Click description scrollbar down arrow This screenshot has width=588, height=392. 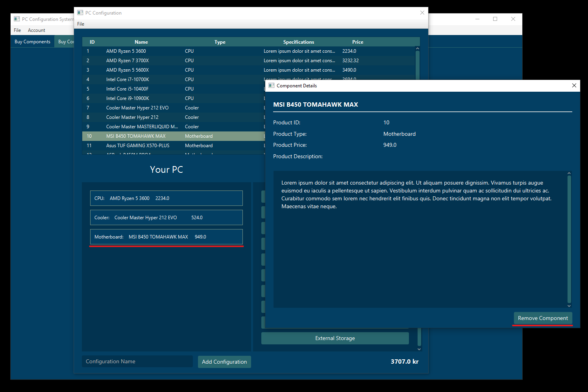[569, 306]
